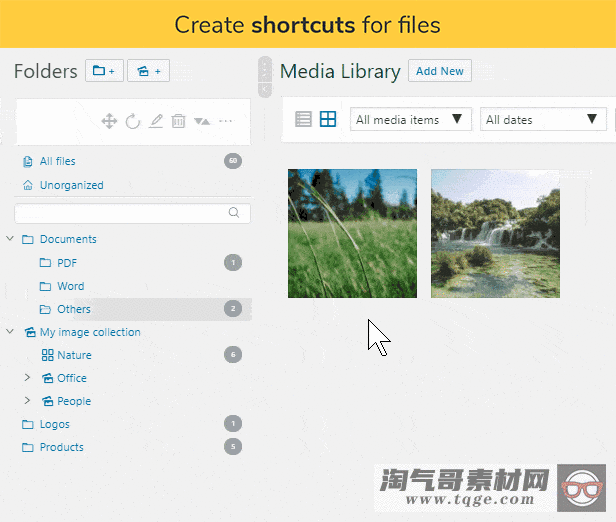Click the Others folder count badge 2
This screenshot has width=616, height=522.
[233, 308]
